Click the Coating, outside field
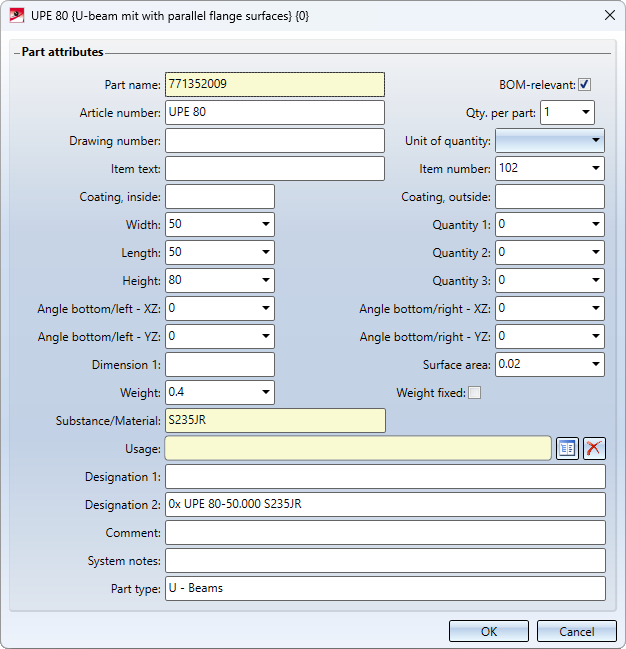 click(x=550, y=196)
